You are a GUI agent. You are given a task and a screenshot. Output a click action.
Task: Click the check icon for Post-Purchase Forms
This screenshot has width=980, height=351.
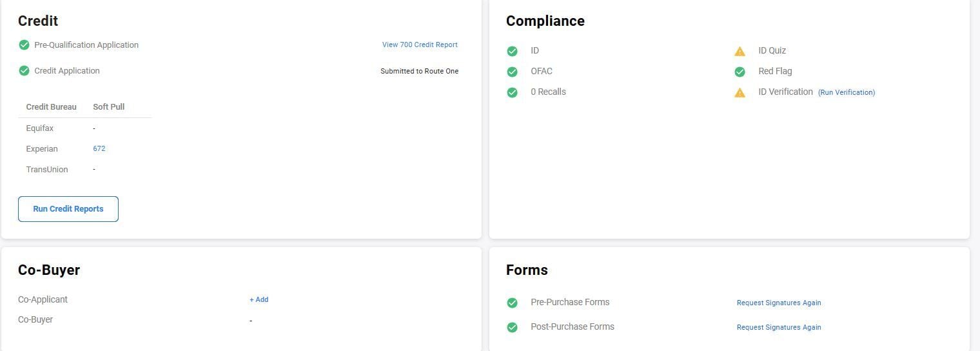tap(512, 327)
